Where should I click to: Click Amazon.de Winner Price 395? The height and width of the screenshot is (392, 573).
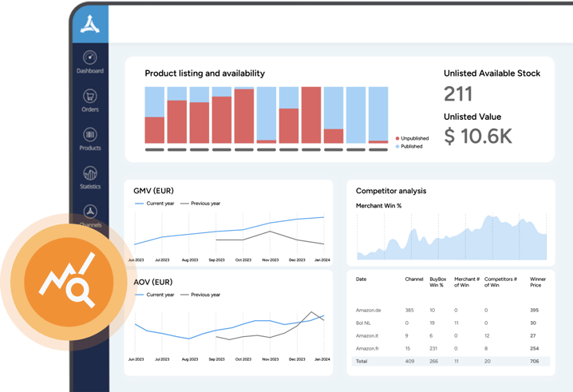tap(534, 310)
